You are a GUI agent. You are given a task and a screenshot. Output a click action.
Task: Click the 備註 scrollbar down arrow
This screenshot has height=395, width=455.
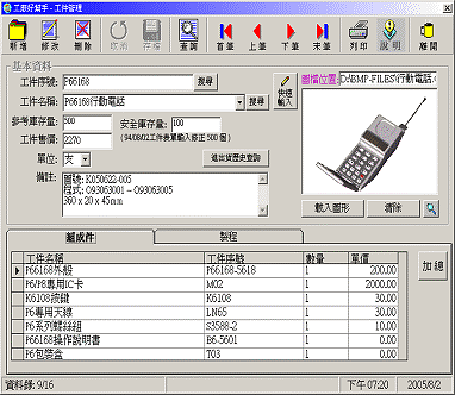263,210
